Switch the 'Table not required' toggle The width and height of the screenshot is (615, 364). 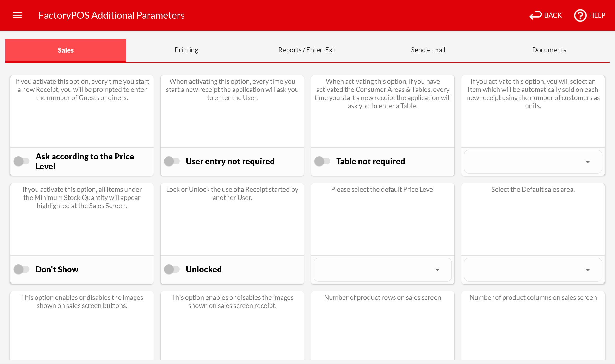click(x=322, y=161)
